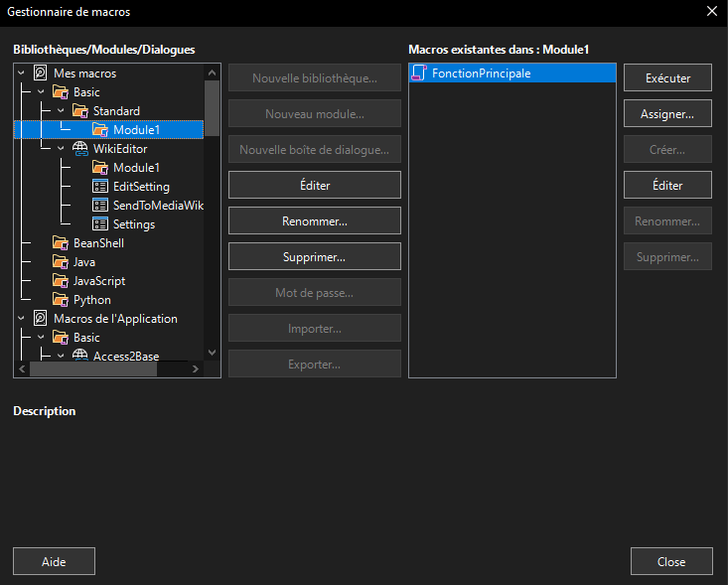Click the SendToMediaWiki dialog icon
Image resolution: width=728 pixels, height=585 pixels.
99,206
